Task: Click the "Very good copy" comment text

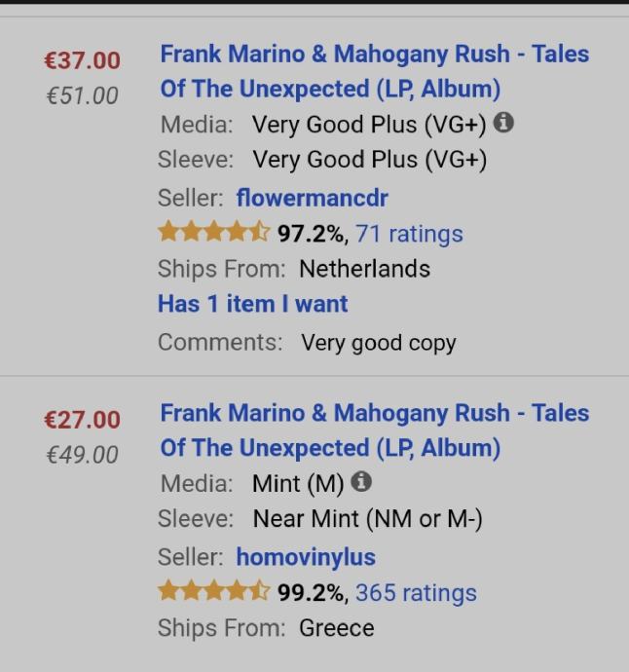Action: (x=378, y=343)
